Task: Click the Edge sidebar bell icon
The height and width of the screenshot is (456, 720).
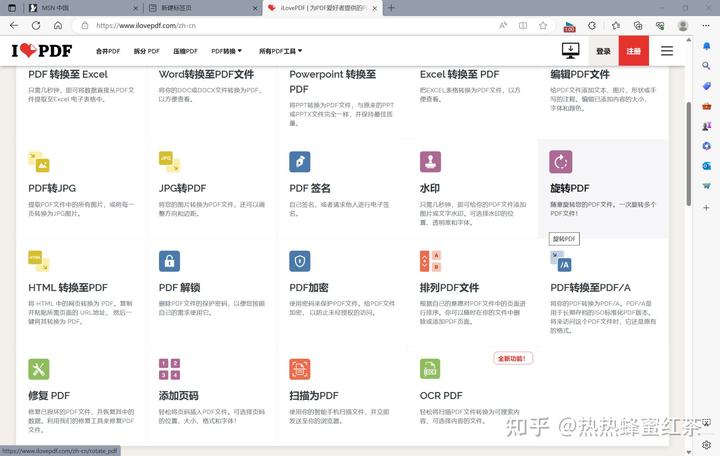Action: pyautogui.click(x=706, y=46)
